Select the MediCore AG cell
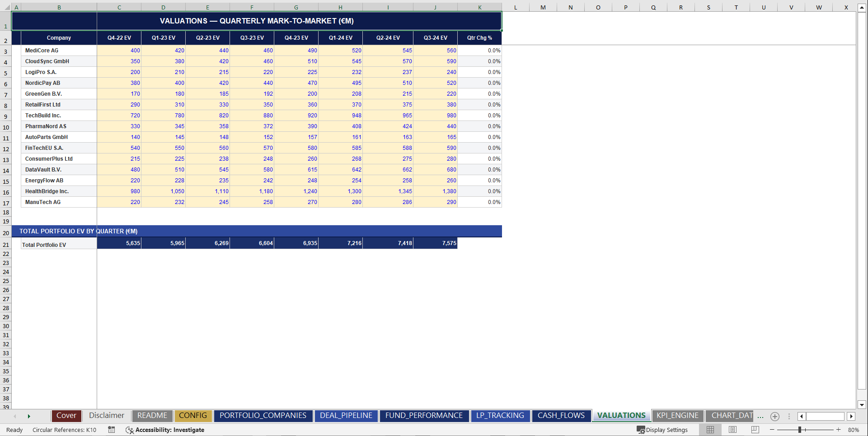This screenshot has height=436, width=868. point(59,51)
